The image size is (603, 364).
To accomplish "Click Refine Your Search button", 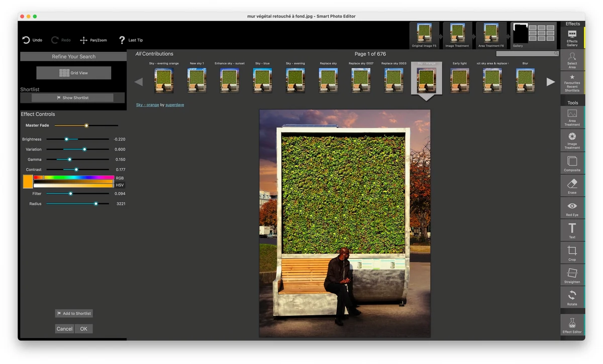I will (73, 57).
